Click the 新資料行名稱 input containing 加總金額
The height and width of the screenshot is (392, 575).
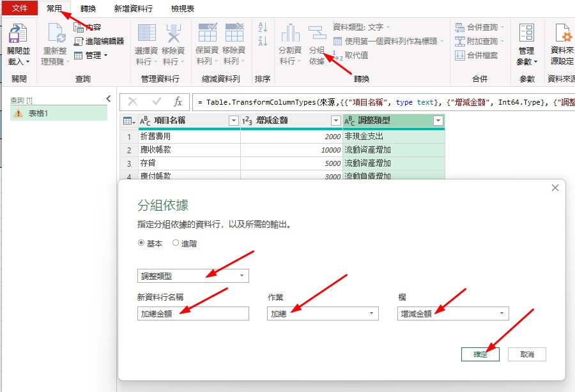(x=192, y=313)
